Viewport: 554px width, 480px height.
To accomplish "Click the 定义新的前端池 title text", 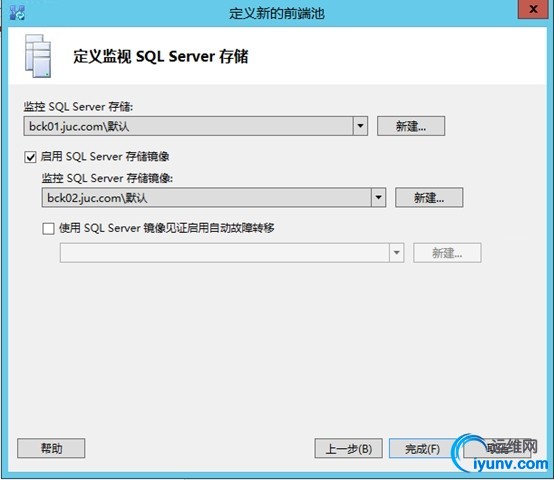I will pos(277,13).
